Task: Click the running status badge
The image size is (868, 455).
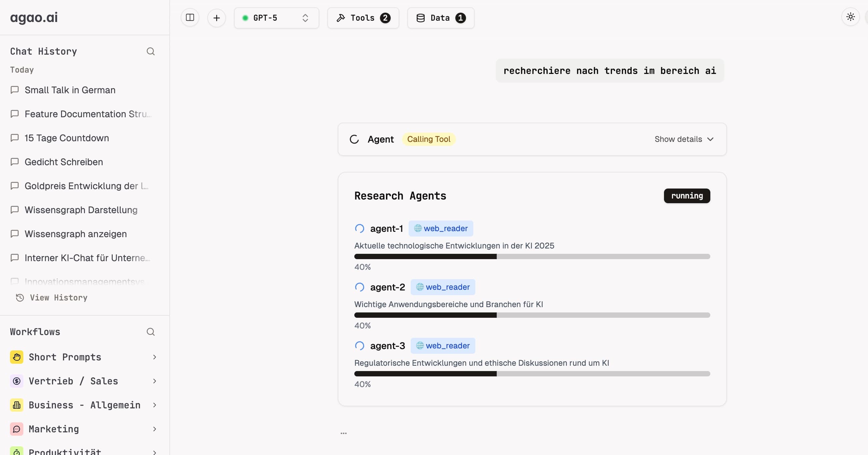Action: 687,196
